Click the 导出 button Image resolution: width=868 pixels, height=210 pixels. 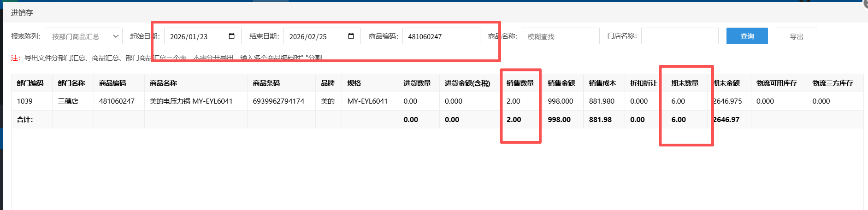tap(796, 36)
